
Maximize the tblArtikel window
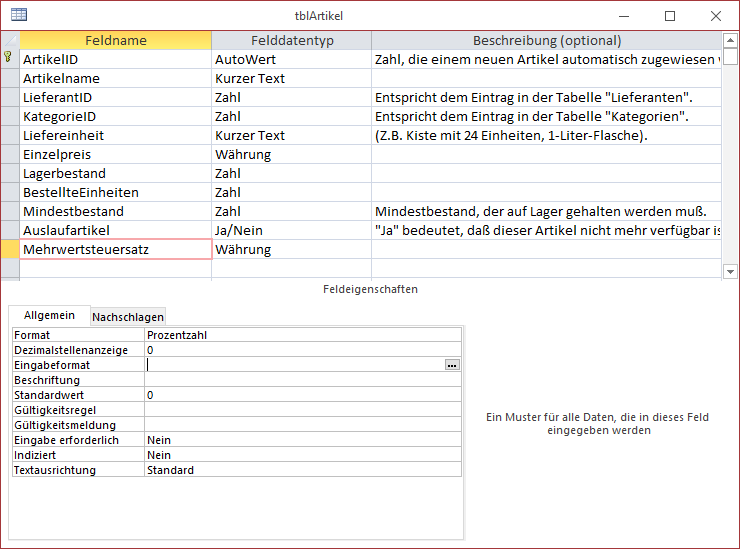pos(670,15)
